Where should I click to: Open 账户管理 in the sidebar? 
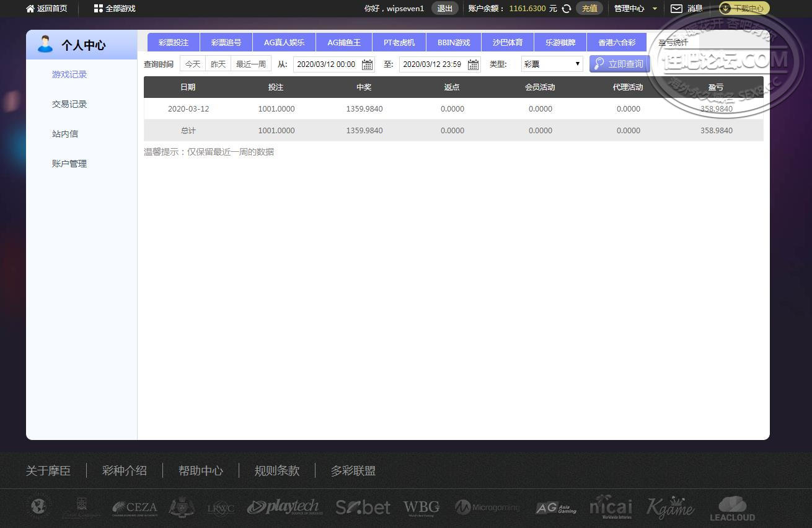[x=69, y=164]
